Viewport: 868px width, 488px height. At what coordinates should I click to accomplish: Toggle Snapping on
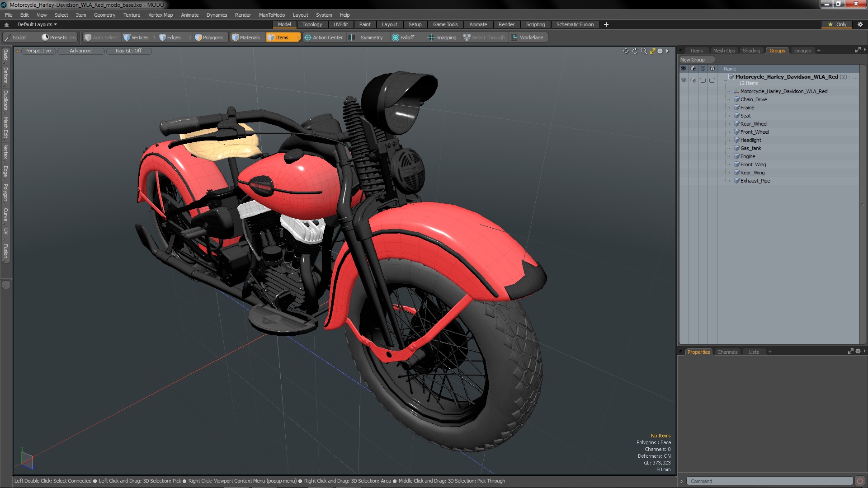442,38
